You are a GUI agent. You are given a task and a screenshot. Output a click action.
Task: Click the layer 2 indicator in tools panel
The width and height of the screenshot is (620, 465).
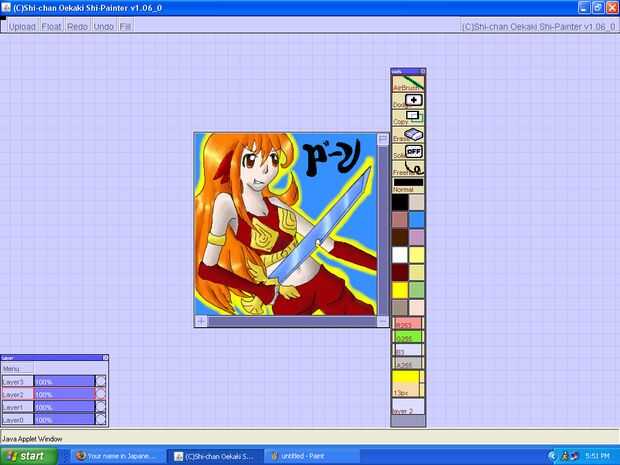408,406
